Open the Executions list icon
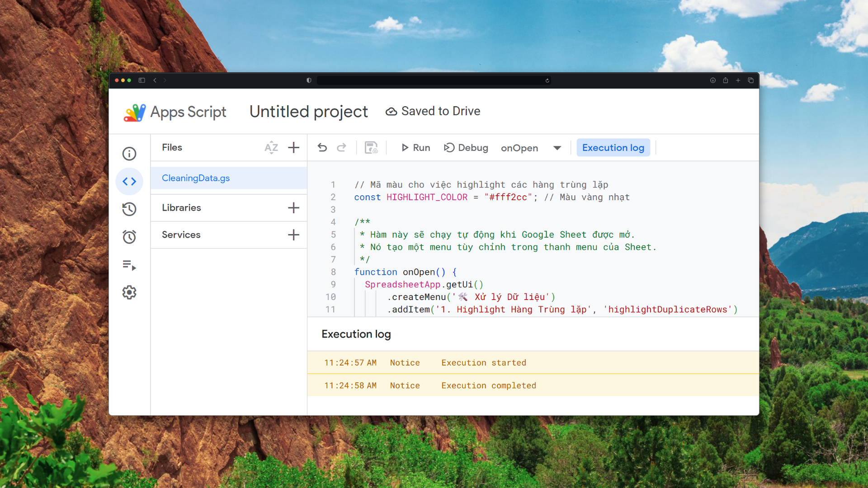The height and width of the screenshot is (488, 868). (x=129, y=265)
